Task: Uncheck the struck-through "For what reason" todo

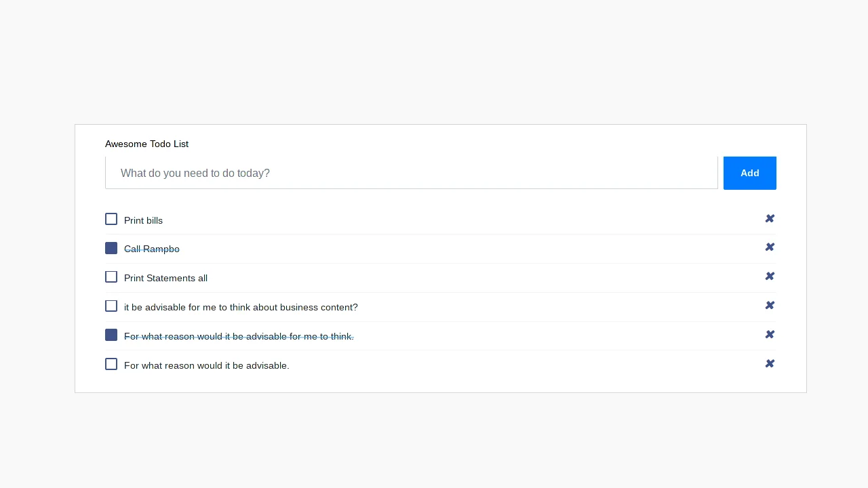Action: [111, 335]
